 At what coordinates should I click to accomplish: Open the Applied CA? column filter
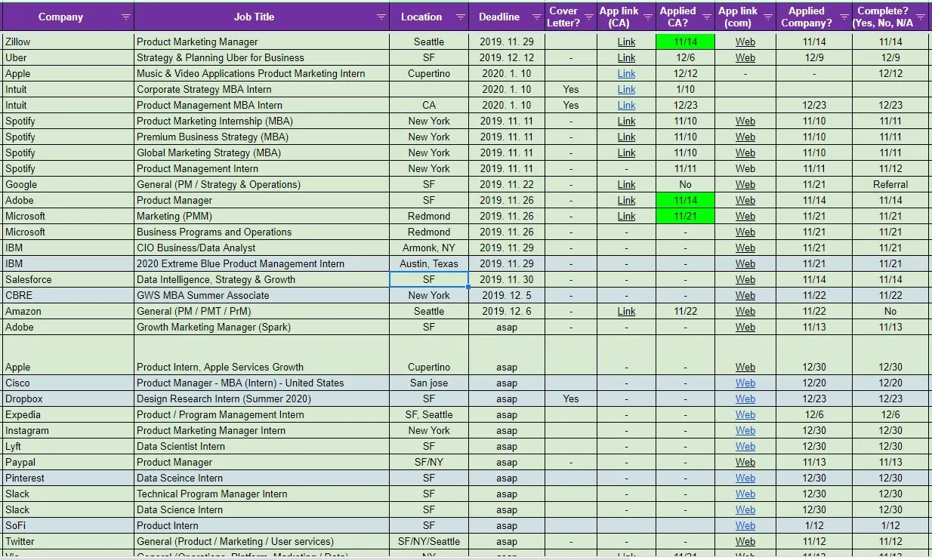(x=707, y=17)
